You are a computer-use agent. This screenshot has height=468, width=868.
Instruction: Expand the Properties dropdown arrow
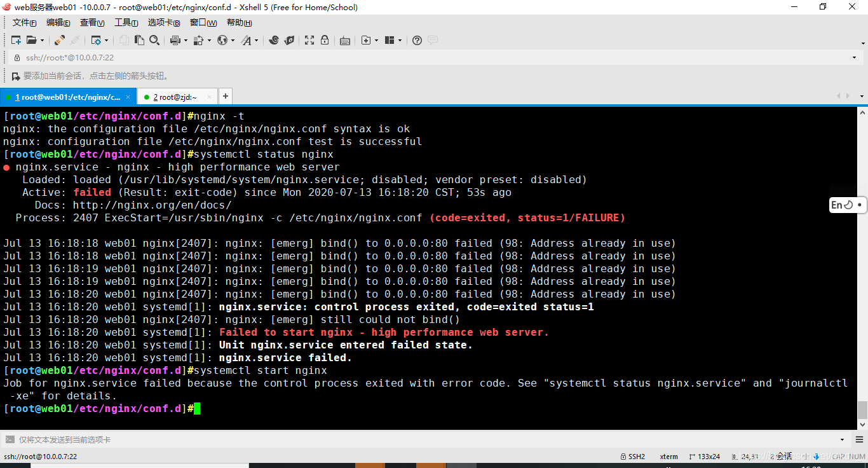[106, 40]
